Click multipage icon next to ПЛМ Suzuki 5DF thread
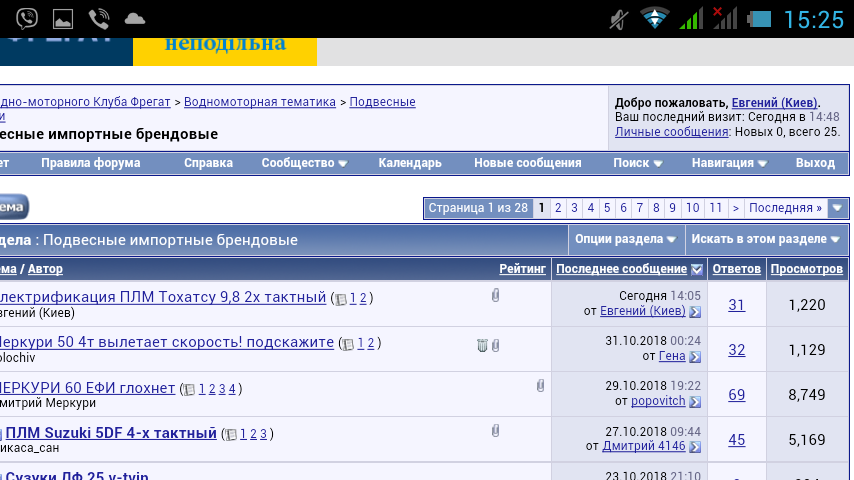The width and height of the screenshot is (854, 480). (231, 435)
